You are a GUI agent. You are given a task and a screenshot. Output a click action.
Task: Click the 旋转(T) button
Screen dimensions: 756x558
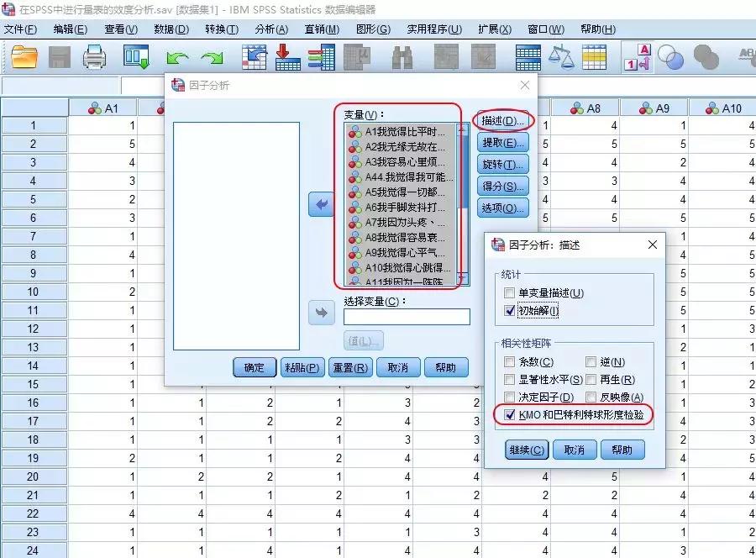pos(504,165)
